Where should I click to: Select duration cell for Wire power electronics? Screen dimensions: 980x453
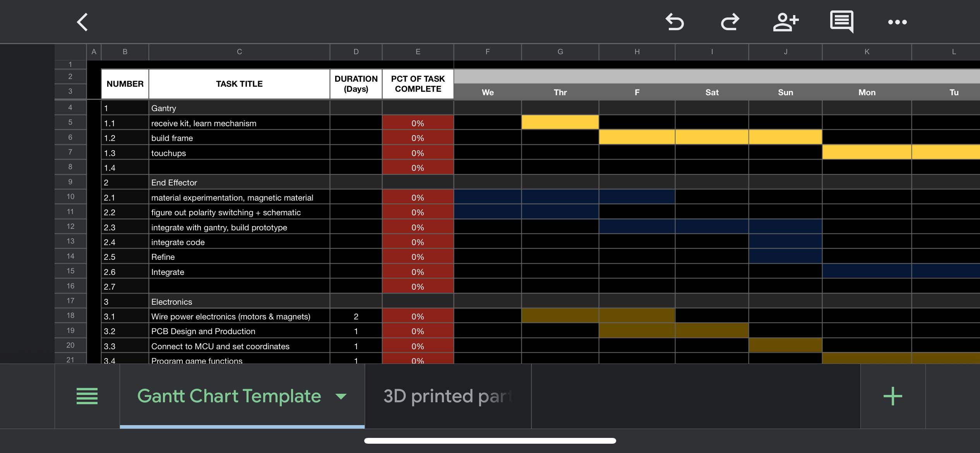[356, 316]
